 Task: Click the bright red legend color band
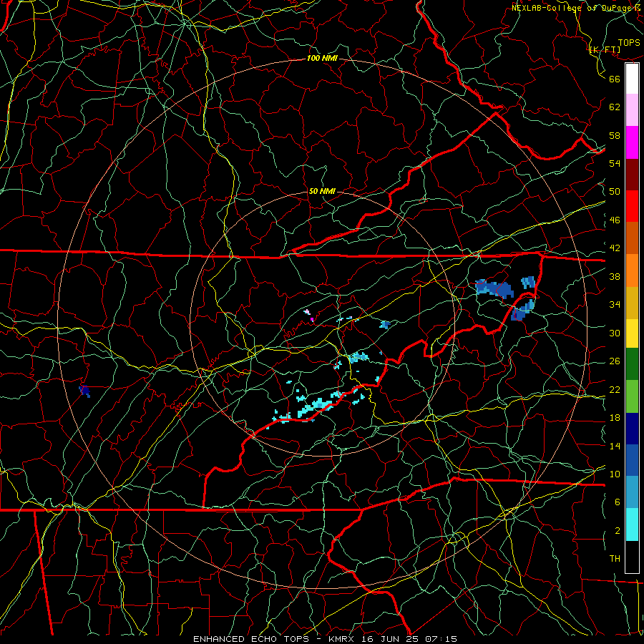tap(632, 206)
